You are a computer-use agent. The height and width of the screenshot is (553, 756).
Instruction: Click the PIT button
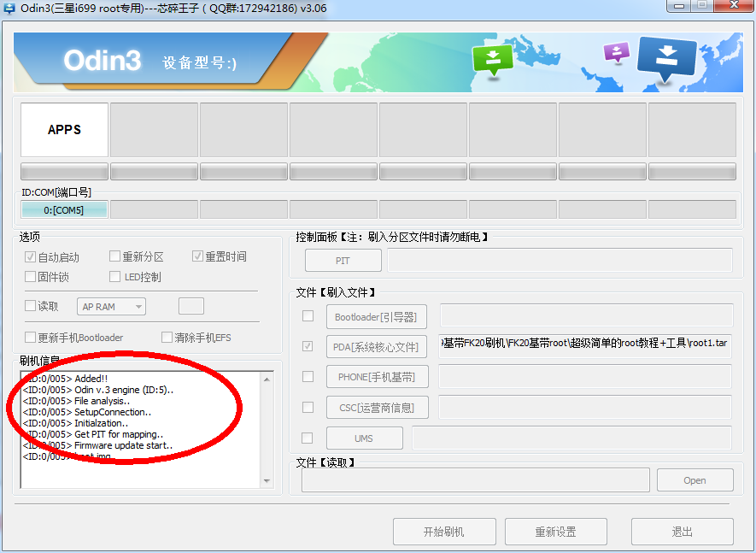(343, 261)
